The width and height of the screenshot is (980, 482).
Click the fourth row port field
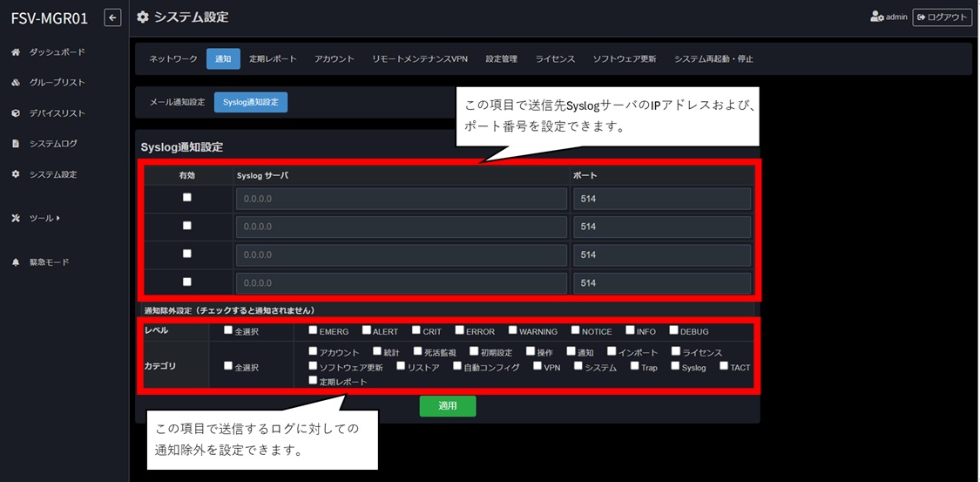coord(662,283)
